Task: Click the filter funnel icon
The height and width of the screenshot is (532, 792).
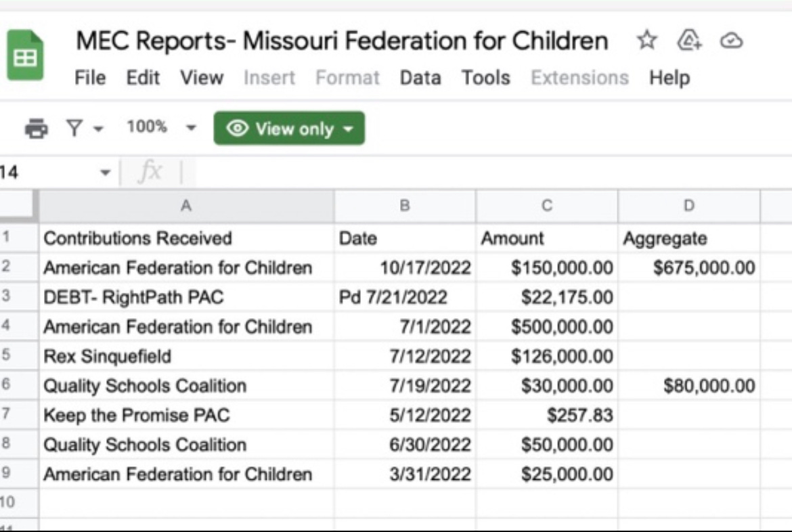Action: pyautogui.click(x=74, y=128)
